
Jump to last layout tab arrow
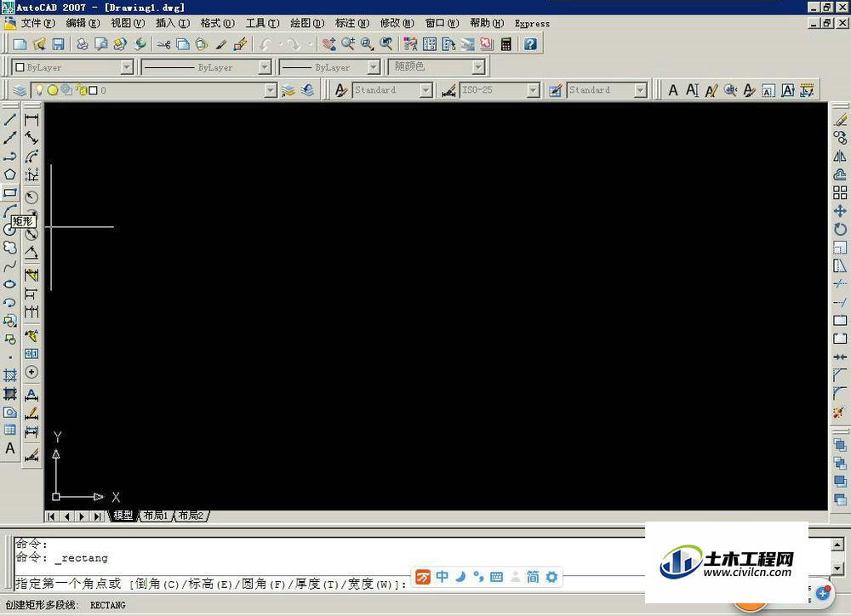coord(97,516)
